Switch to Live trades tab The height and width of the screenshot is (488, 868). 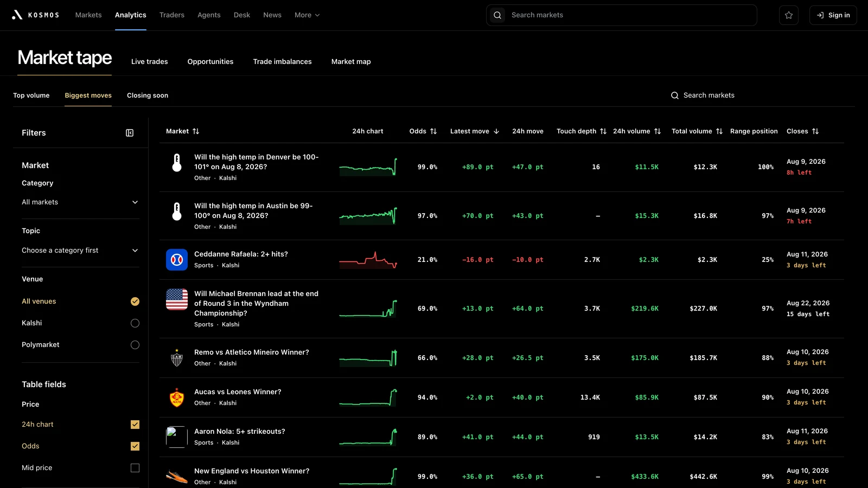[150, 62]
